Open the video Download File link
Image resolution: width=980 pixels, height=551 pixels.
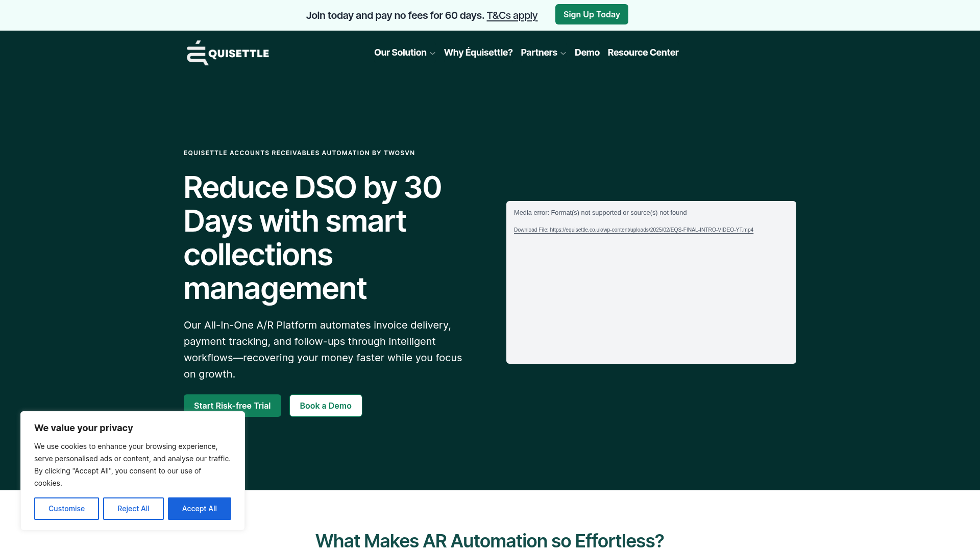[x=633, y=230]
